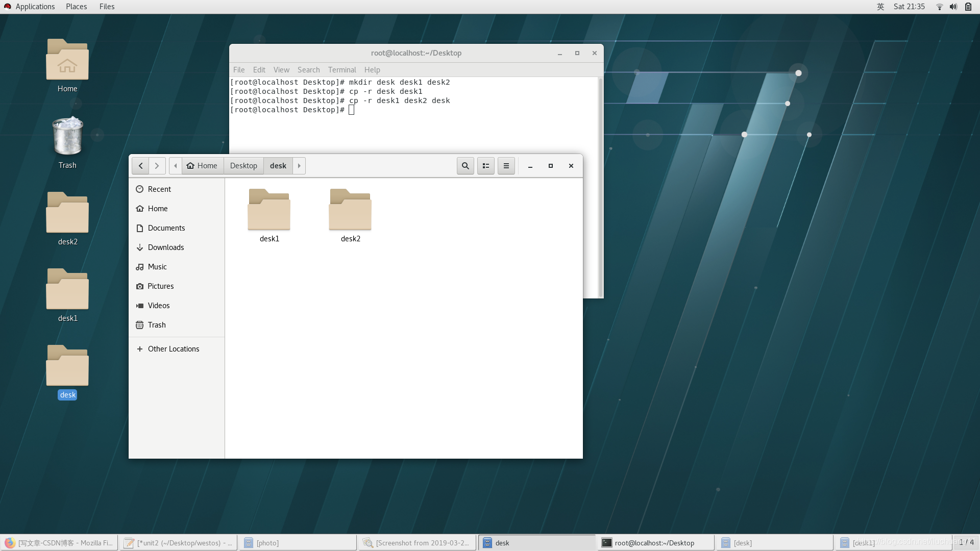Screen dimensions: 980x551
Task: Expand Other Locations in sidebar
Action: point(177,349)
